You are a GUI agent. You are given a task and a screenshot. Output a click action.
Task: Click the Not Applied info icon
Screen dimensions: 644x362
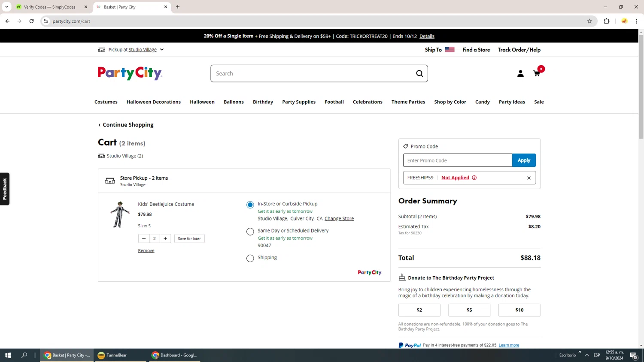(474, 178)
